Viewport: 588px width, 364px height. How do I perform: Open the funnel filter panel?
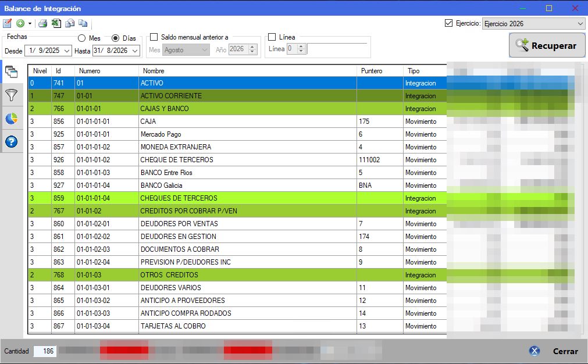[11, 95]
